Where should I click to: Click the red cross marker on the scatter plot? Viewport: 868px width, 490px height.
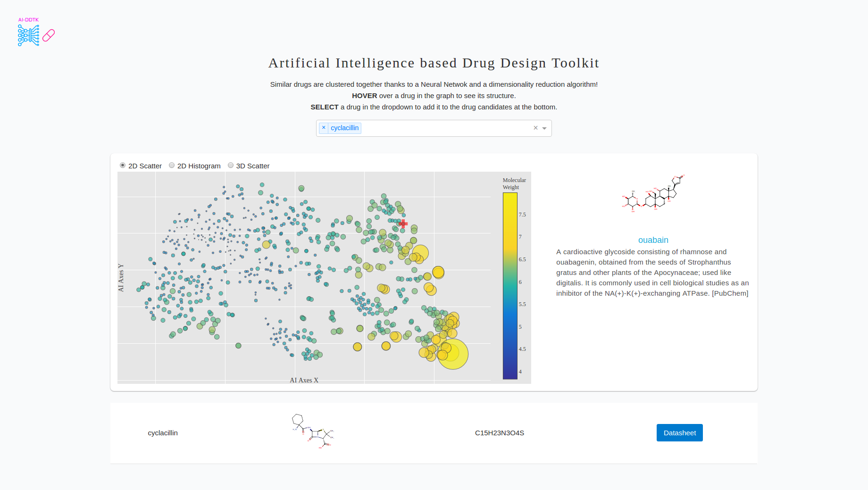point(403,224)
